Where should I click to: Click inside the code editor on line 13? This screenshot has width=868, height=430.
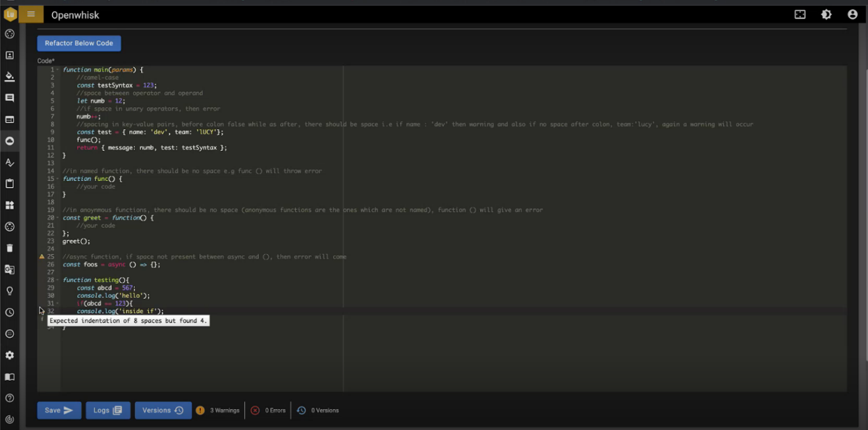(454, 163)
